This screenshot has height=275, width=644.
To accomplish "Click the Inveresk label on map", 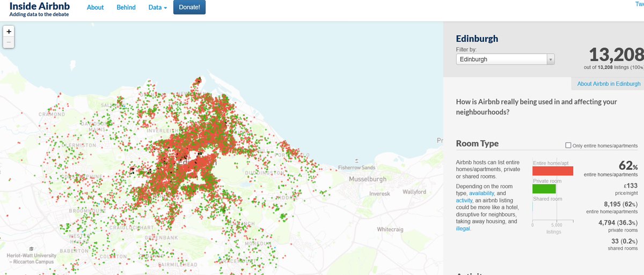I will [x=380, y=194].
